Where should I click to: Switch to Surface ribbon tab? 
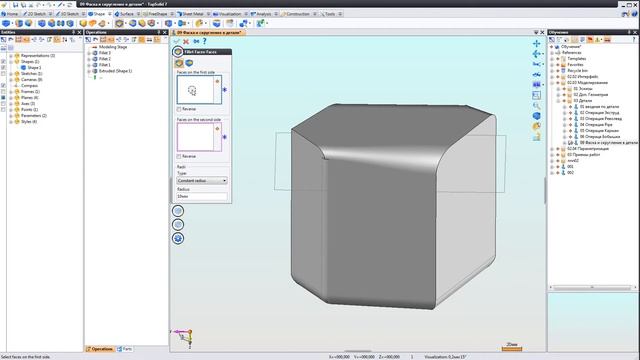(x=124, y=14)
